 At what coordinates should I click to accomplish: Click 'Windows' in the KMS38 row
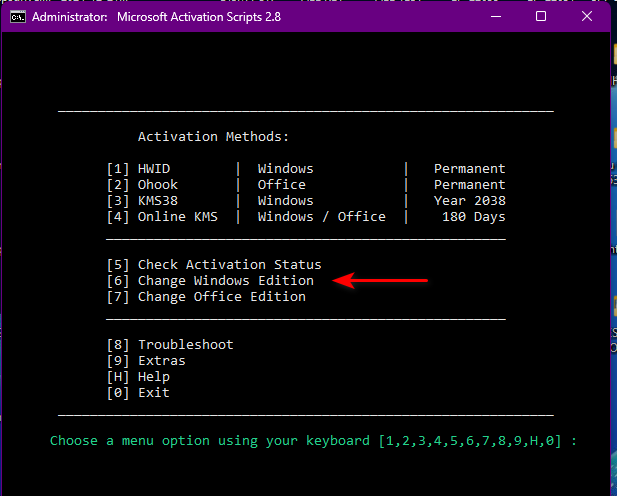click(285, 201)
